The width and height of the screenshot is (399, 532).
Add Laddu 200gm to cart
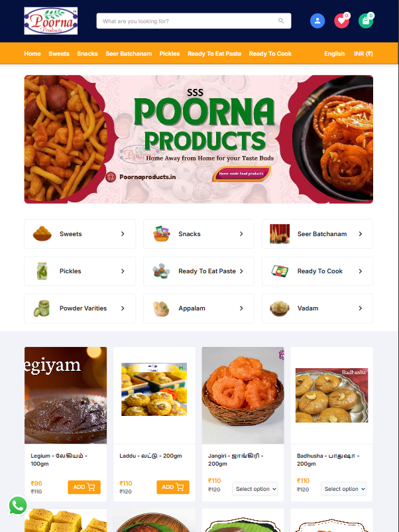[x=173, y=487]
